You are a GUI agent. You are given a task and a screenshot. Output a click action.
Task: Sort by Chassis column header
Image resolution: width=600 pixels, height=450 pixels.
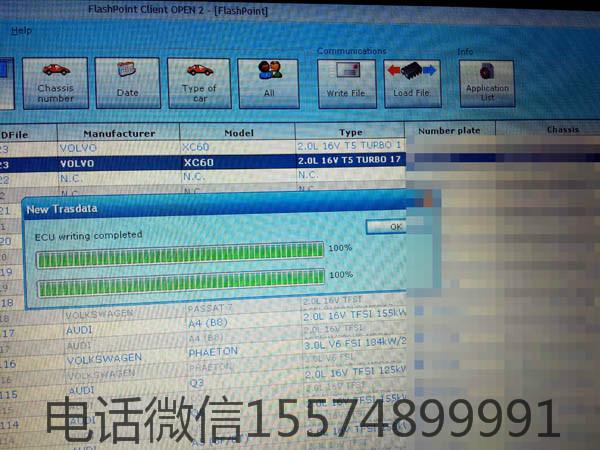coord(562,130)
